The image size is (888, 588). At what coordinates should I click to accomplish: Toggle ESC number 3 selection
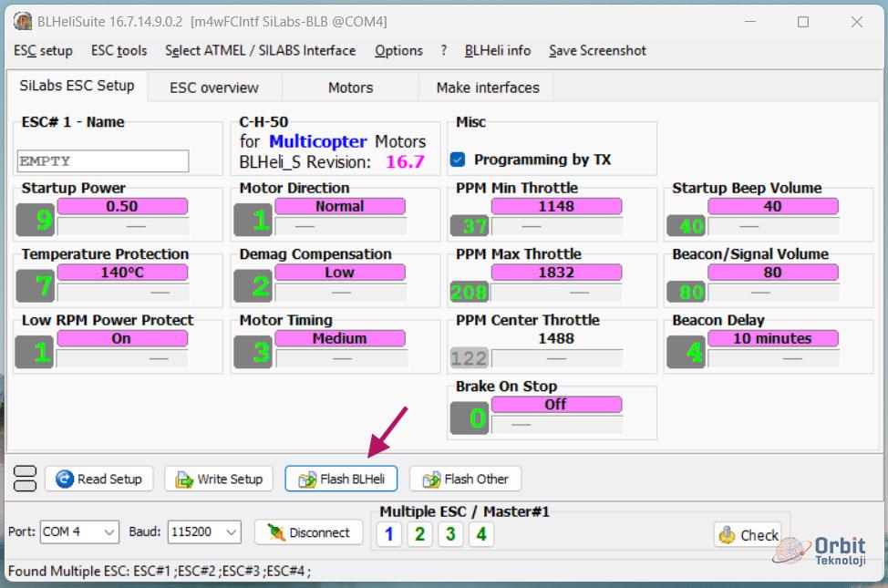click(x=450, y=534)
